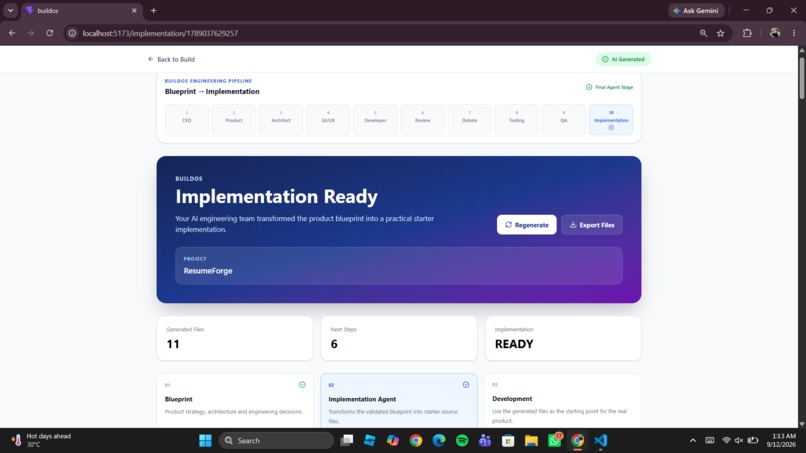Show hidden system tray icons chevron
Viewport: 806px width, 453px height.
click(x=693, y=441)
